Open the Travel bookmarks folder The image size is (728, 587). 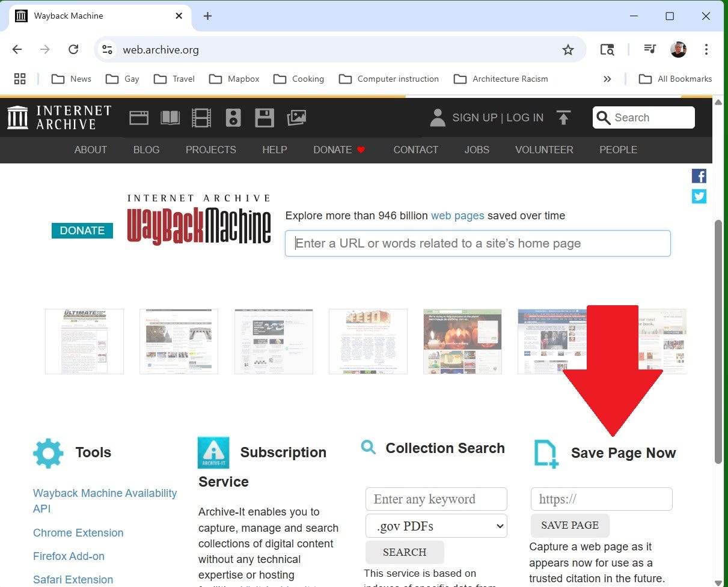[174, 79]
